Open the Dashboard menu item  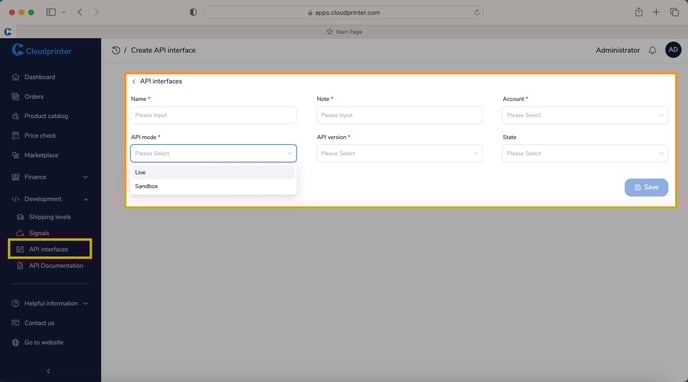pos(39,77)
